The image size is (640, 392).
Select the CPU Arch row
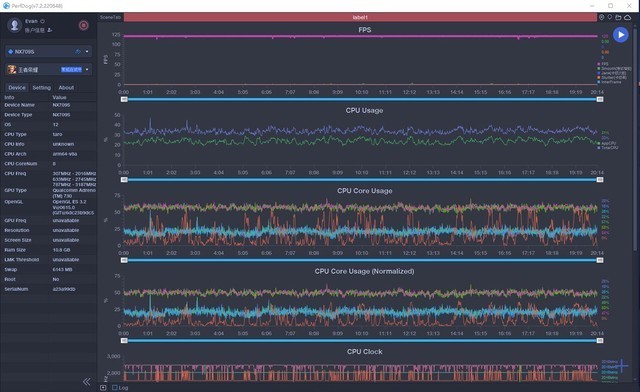[x=49, y=154]
